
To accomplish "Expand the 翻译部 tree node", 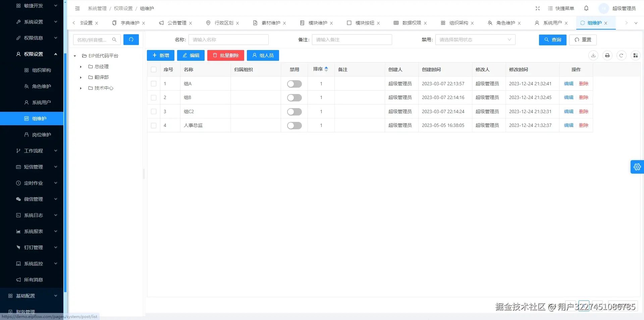I will click(x=81, y=78).
